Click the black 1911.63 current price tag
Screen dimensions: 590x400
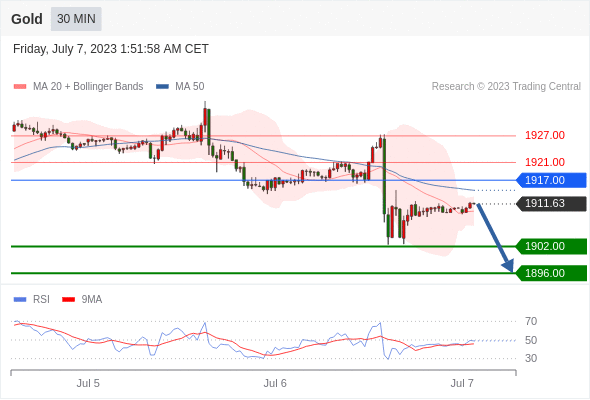pyautogui.click(x=551, y=204)
